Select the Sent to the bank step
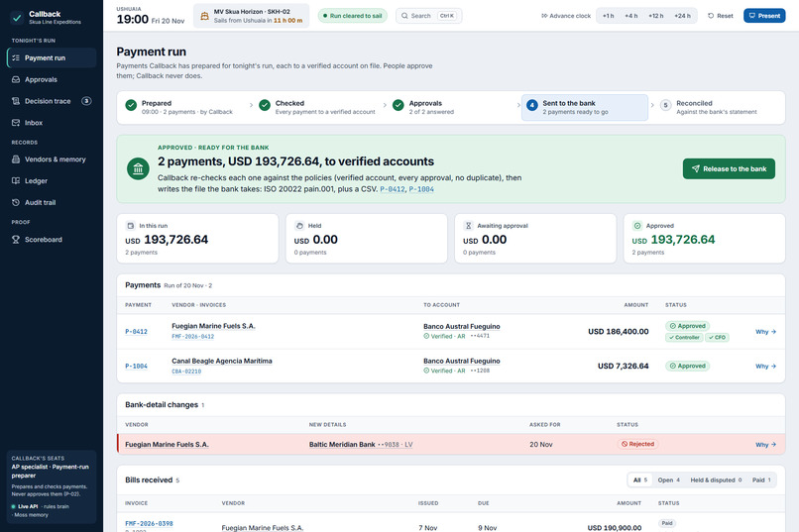 585,107
